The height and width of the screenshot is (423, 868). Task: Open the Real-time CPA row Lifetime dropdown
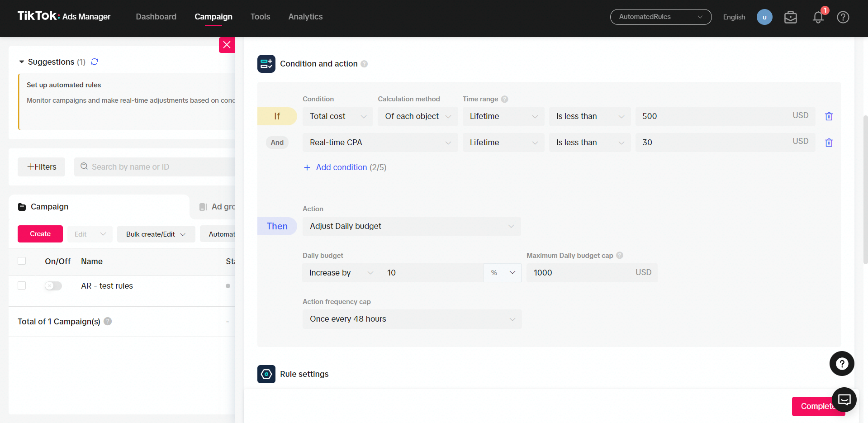point(503,143)
